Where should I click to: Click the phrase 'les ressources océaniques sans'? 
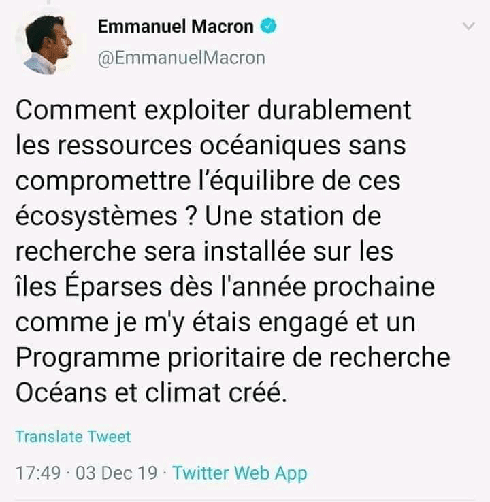tap(211, 145)
